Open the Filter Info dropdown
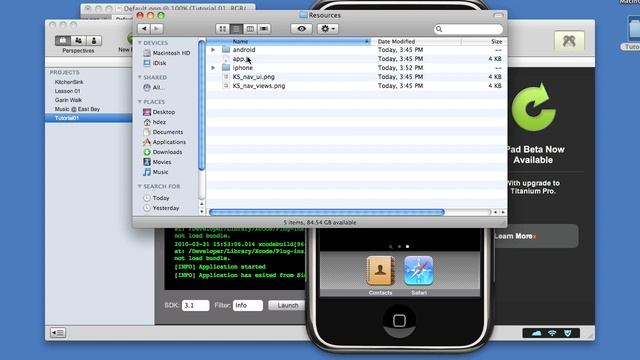640x360 pixels. click(x=248, y=305)
